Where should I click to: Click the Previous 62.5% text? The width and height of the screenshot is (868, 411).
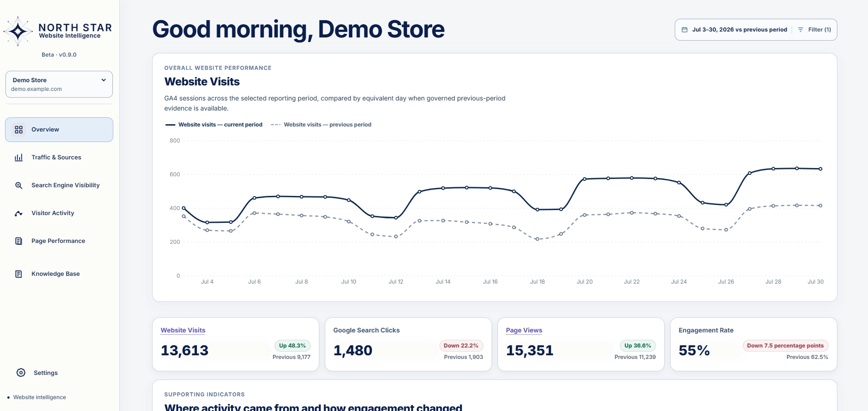(807, 357)
